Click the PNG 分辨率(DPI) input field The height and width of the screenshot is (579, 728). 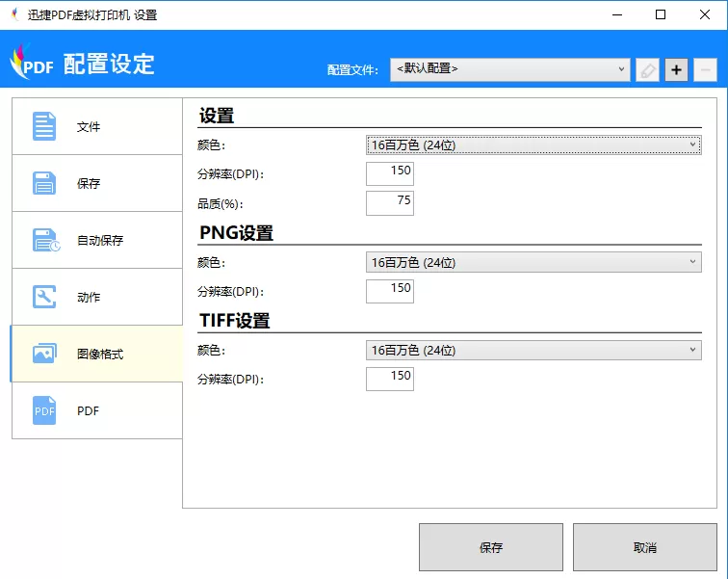pos(390,291)
